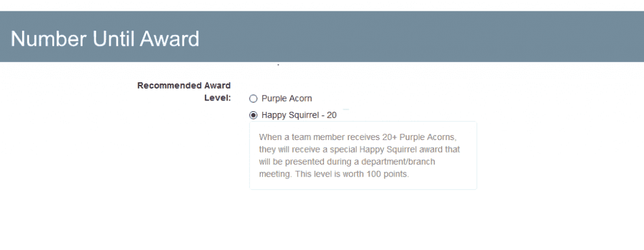Select the Happy Squirrel - 20 radio button

[x=253, y=116]
